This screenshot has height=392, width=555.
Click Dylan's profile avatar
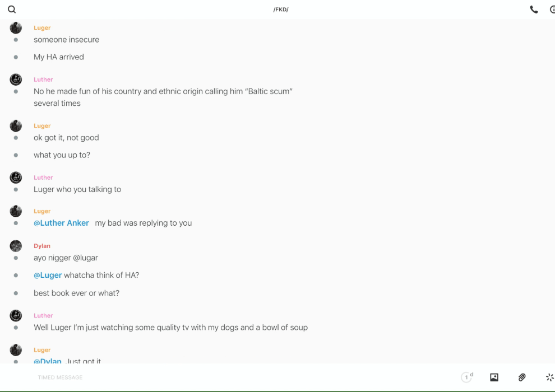pyautogui.click(x=16, y=246)
